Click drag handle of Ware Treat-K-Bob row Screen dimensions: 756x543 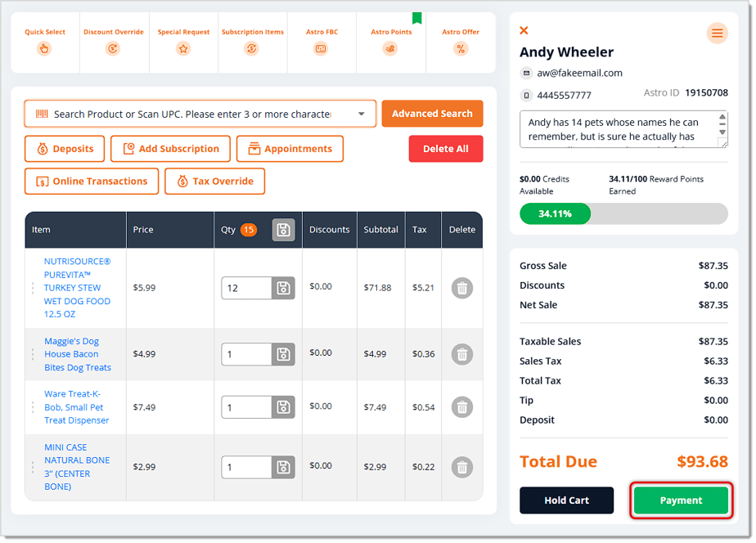tap(33, 407)
